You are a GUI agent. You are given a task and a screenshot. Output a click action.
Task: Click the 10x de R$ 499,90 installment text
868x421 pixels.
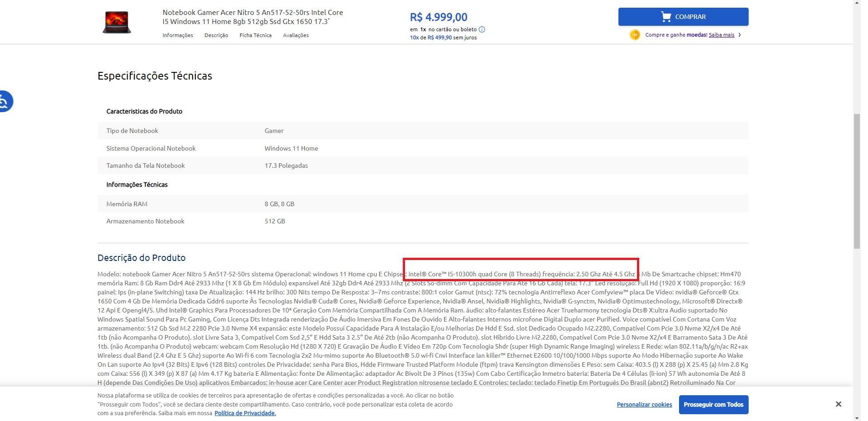[443, 38]
